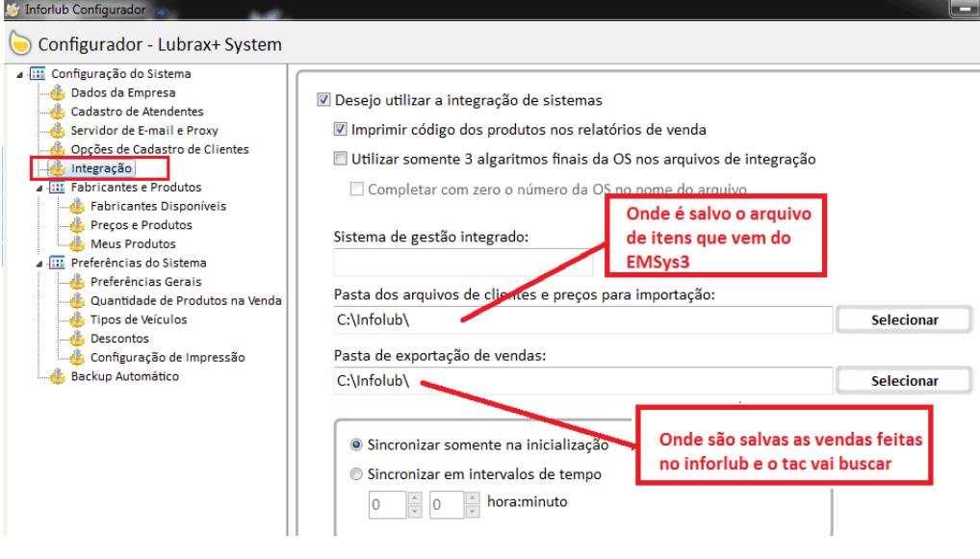Open Fabricantes Disponíveis page
The image size is (980, 559).
(x=158, y=206)
